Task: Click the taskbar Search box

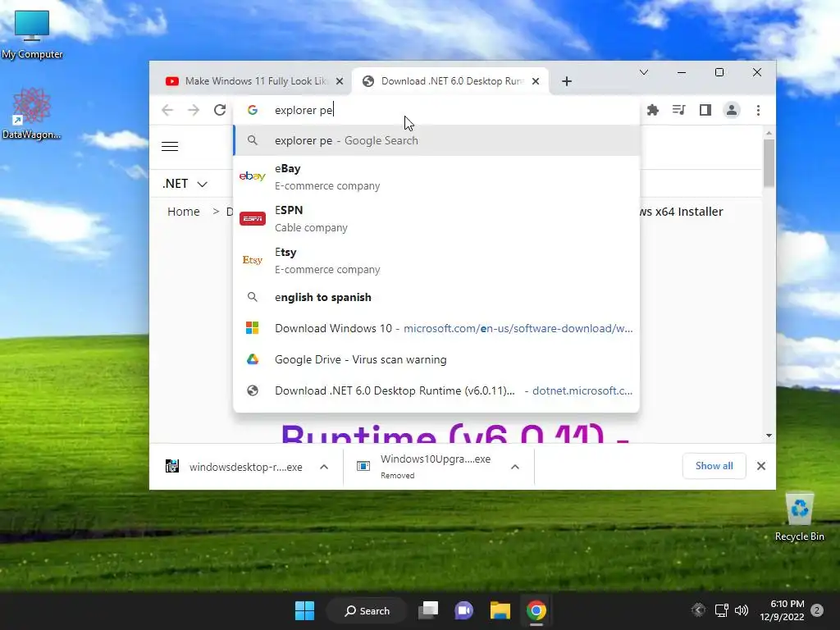Action: tap(367, 610)
